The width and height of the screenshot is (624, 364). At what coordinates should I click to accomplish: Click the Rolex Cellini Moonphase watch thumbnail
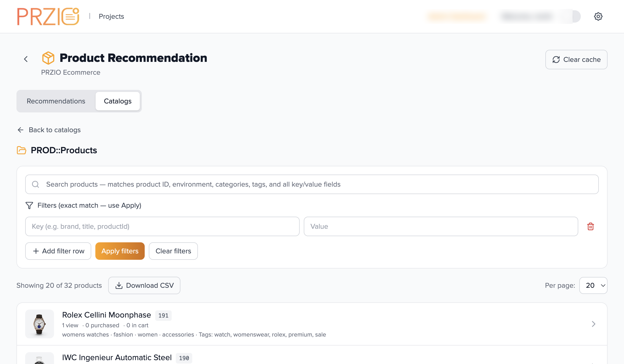40,324
